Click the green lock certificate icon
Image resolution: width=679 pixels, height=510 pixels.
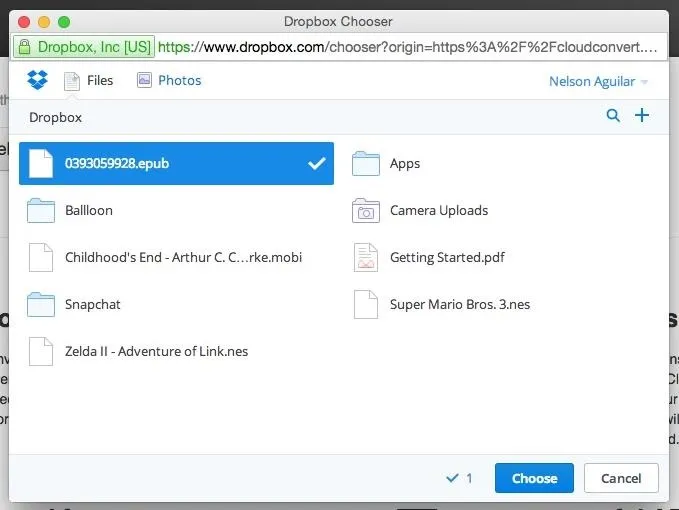25,47
